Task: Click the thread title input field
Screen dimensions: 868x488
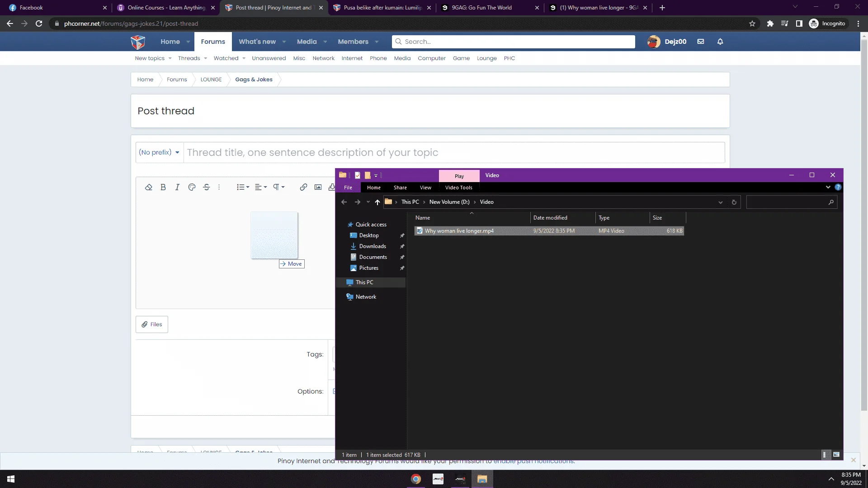Action: 454,153
